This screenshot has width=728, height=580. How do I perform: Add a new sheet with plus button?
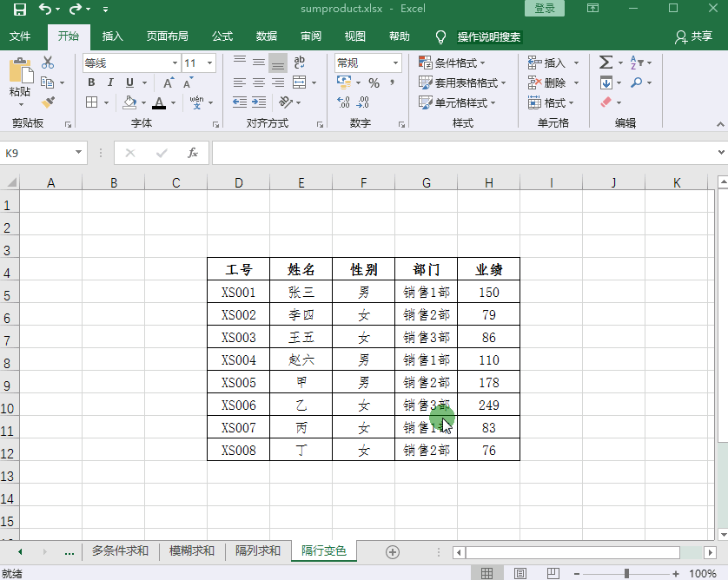[x=393, y=551]
